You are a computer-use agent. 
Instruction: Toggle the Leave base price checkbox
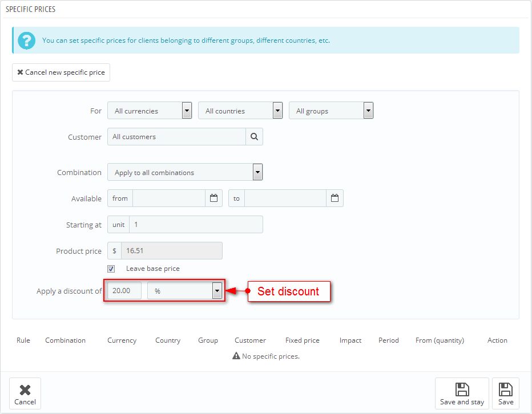111,269
